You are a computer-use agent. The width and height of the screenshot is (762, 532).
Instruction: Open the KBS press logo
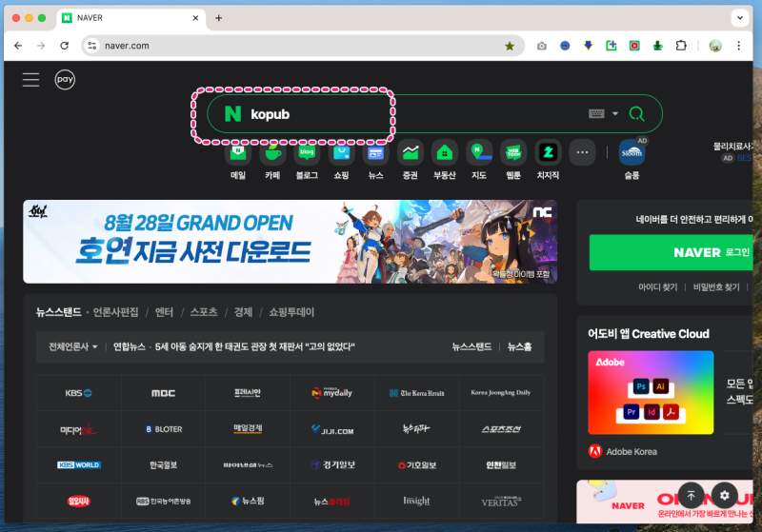pos(79,393)
